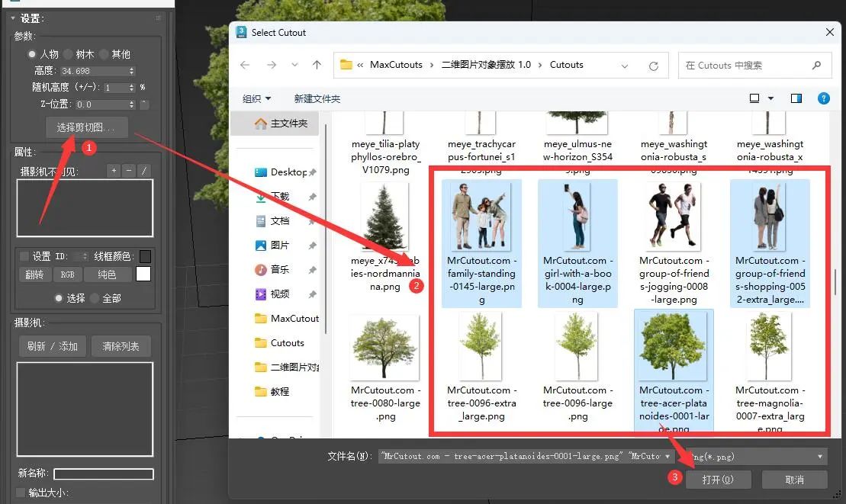This screenshot has width=846, height=504.
Task: Select tree-0080-large.png thumbnail
Action: click(x=384, y=348)
